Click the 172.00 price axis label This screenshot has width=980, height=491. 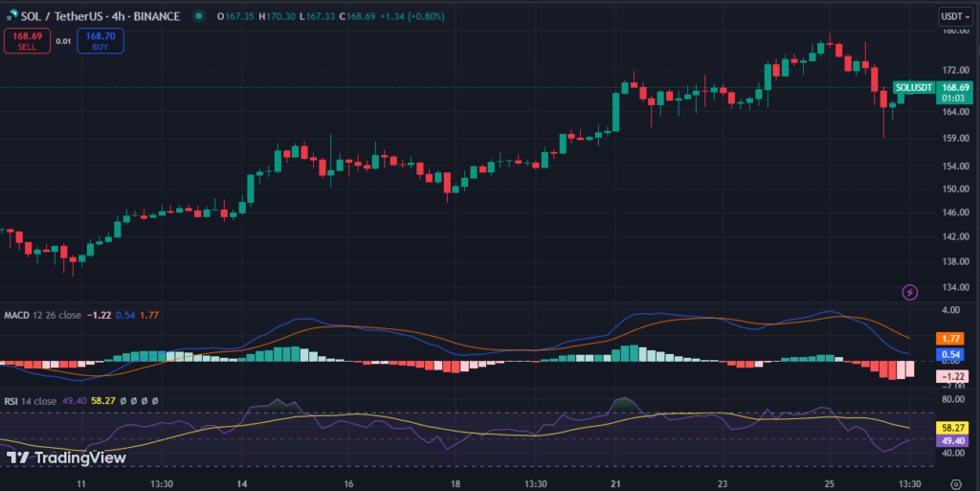point(956,70)
